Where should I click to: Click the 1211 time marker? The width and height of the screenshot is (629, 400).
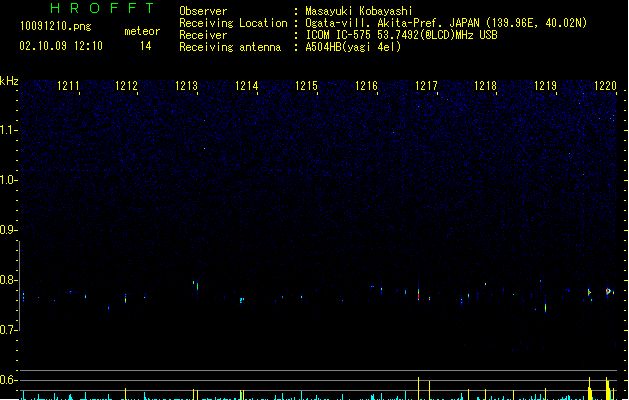coord(68,86)
